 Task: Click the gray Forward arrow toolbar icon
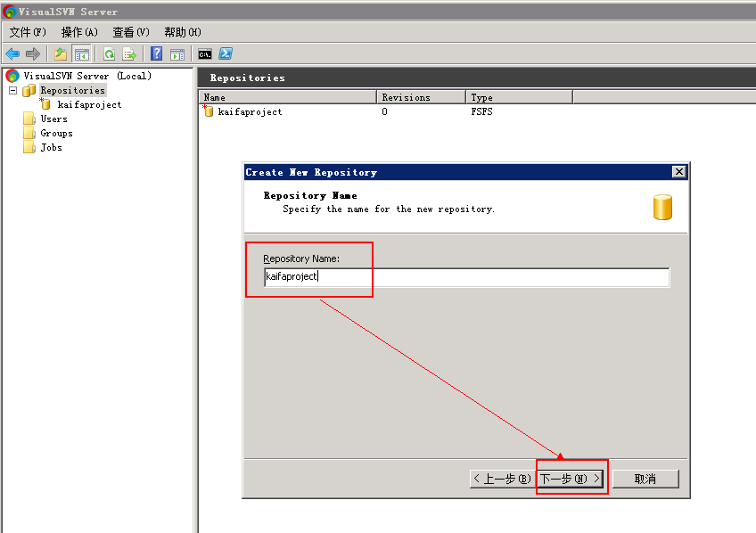[x=32, y=54]
